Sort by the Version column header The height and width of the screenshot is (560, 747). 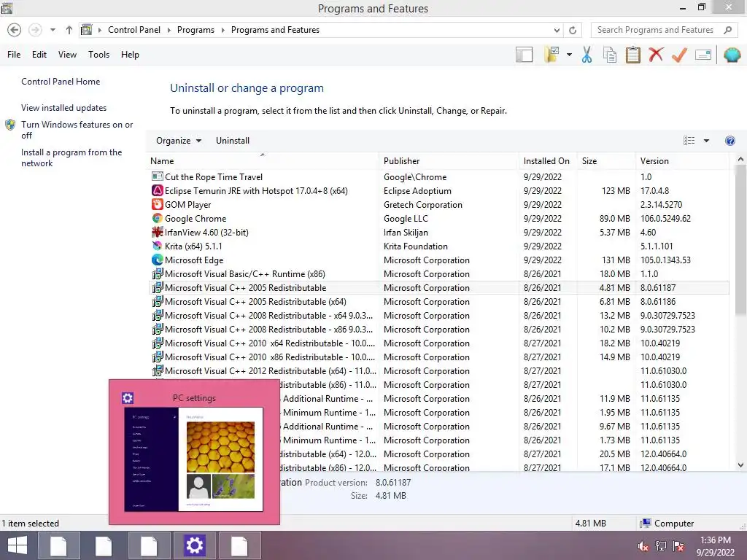coord(682,161)
